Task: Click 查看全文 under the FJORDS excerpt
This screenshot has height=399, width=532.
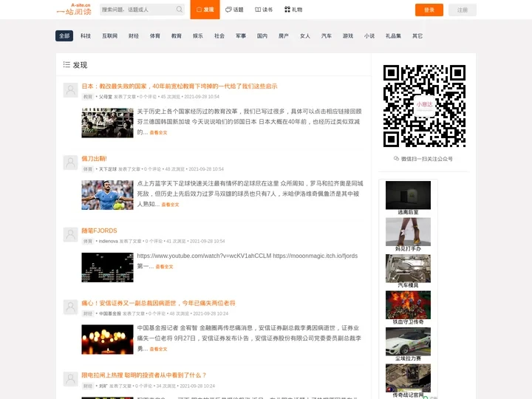Action: (x=164, y=267)
